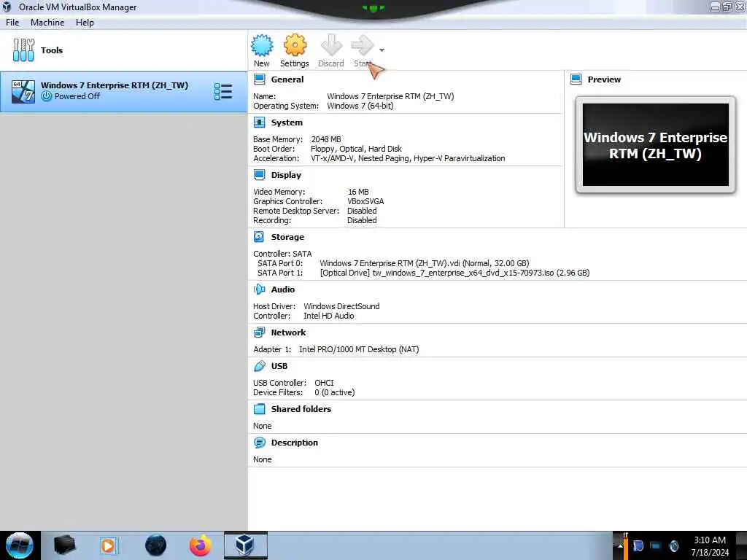Click Windows DirectSound host driver value
747x560 pixels.
pyautogui.click(x=341, y=306)
